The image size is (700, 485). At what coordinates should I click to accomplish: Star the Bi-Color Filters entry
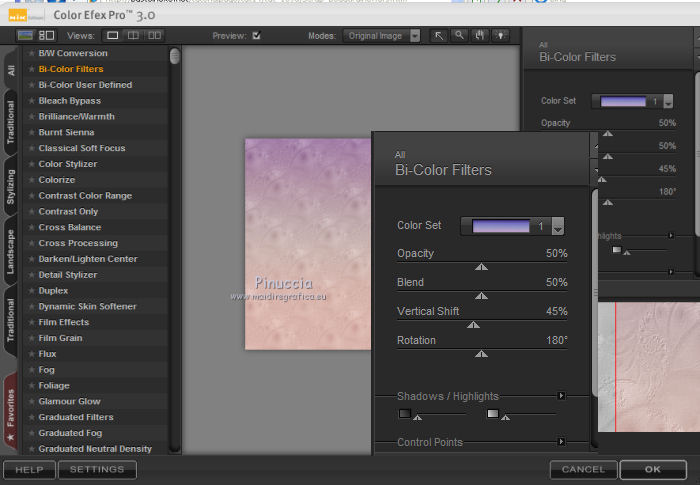(x=32, y=69)
